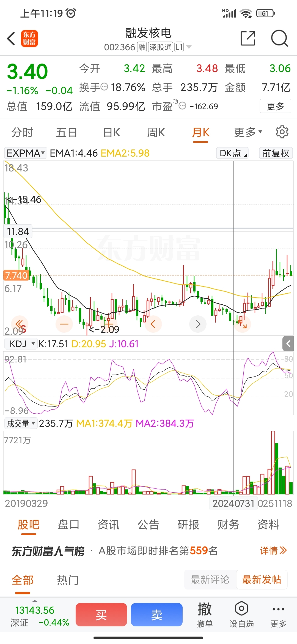This screenshot has height=644, width=297.
Task: Jump chart to earliest double-arrow button
Action: click(19, 324)
